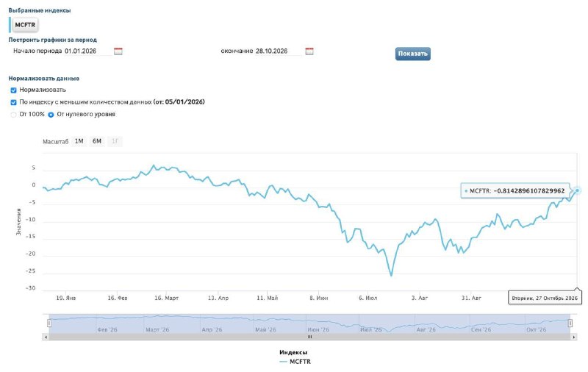Click the y-axis value -30

(30, 288)
